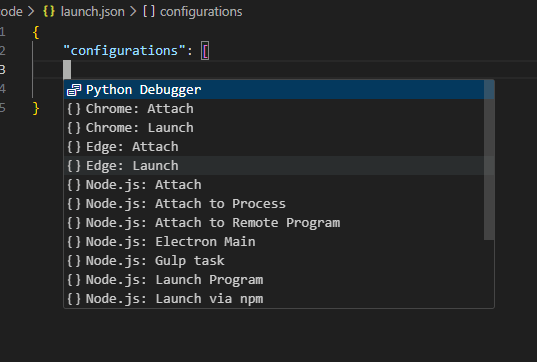
Task: Click the "configurations" key in editor
Action: click(124, 51)
